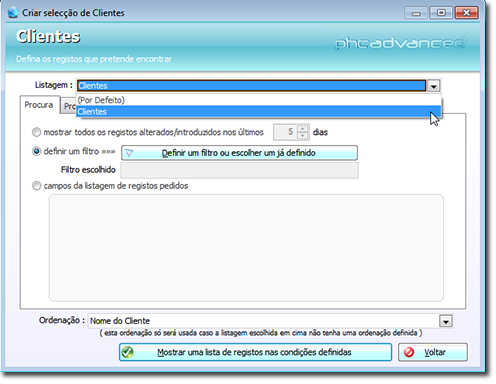The image size is (496, 384).
Task: Decrease the days spinner value
Action: (303, 136)
